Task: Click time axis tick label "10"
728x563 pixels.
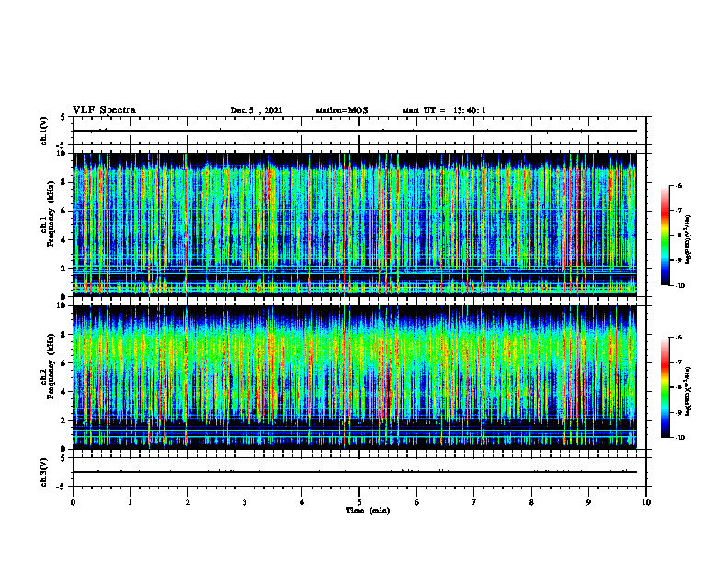Action: coord(646,501)
